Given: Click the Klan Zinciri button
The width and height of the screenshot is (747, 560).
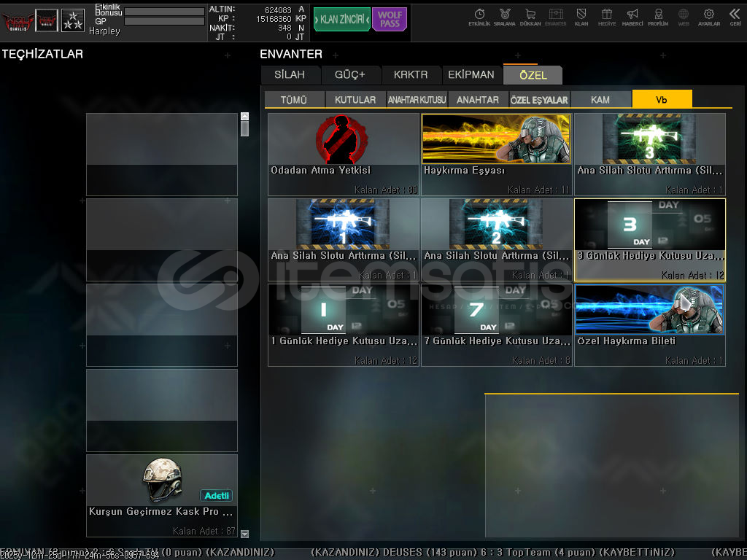Looking at the screenshot, I should pyautogui.click(x=341, y=20).
